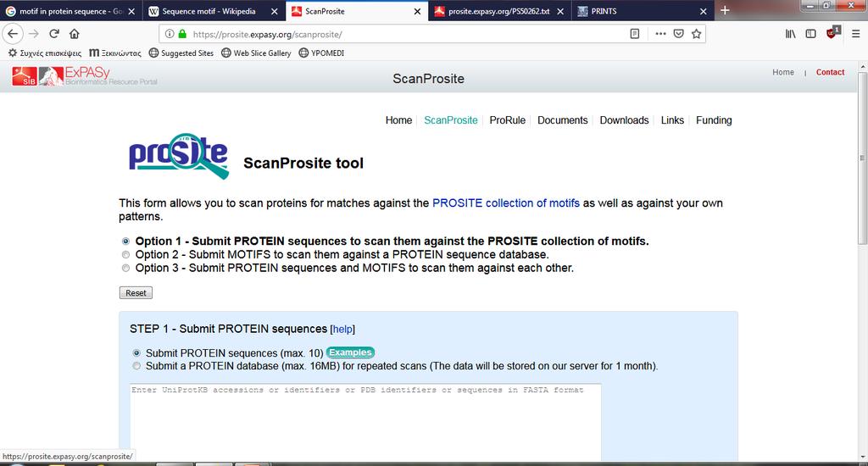Image resolution: width=868 pixels, height=466 pixels.
Task: Click in the protein sequence text area
Action: pos(365,422)
